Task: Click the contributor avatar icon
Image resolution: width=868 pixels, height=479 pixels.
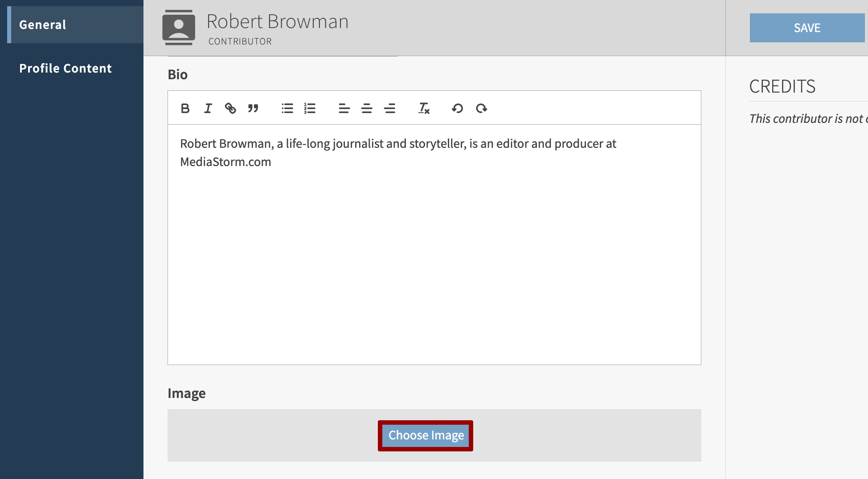Action: (x=179, y=28)
